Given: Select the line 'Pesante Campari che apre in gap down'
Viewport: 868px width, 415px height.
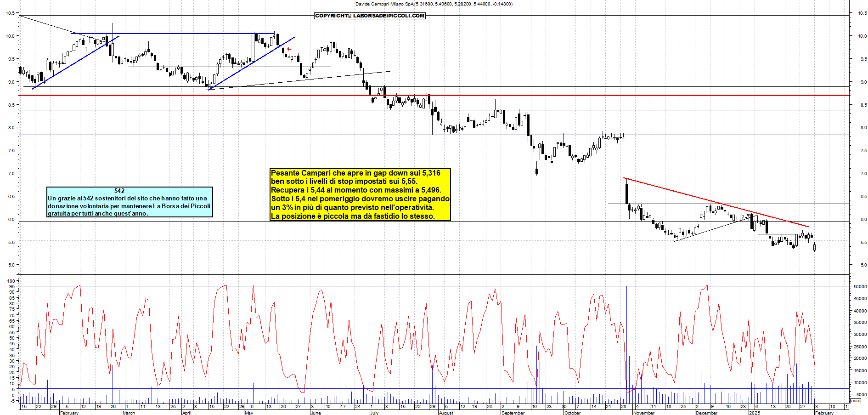Looking at the screenshot, I should 355,173.
